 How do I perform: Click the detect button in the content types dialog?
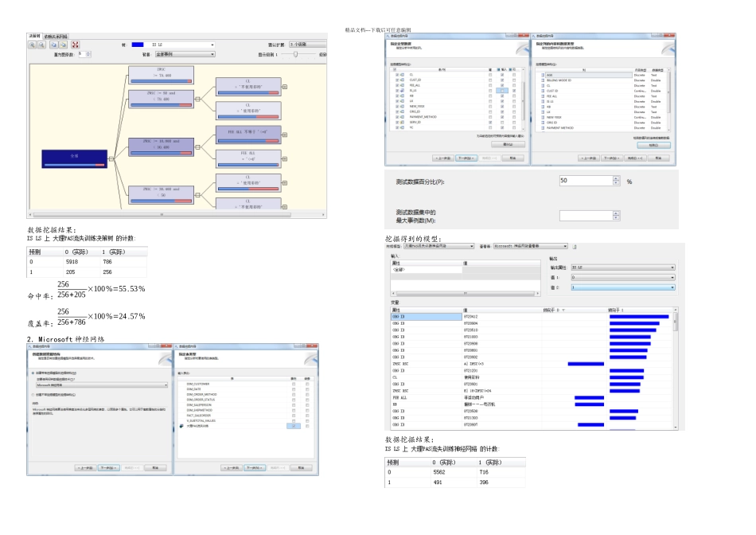tap(654, 145)
